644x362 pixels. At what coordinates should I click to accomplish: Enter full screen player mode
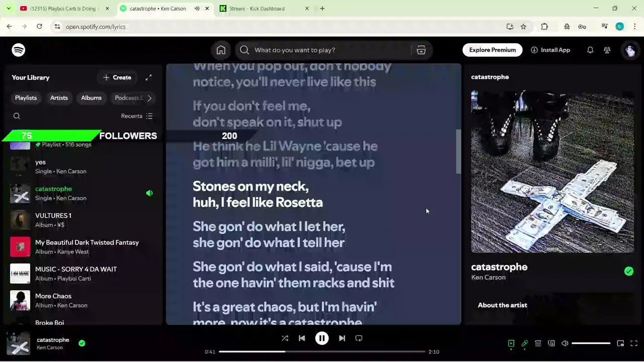pos(634,343)
